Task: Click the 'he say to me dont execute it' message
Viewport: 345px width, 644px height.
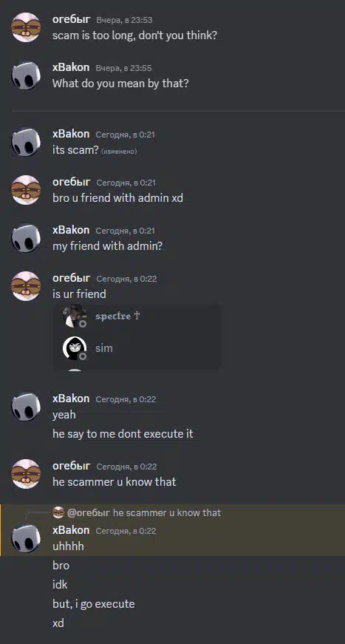Action: click(x=123, y=434)
